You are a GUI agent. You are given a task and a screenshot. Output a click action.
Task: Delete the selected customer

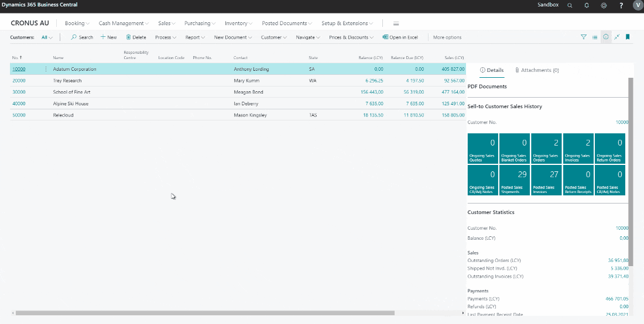pos(136,37)
